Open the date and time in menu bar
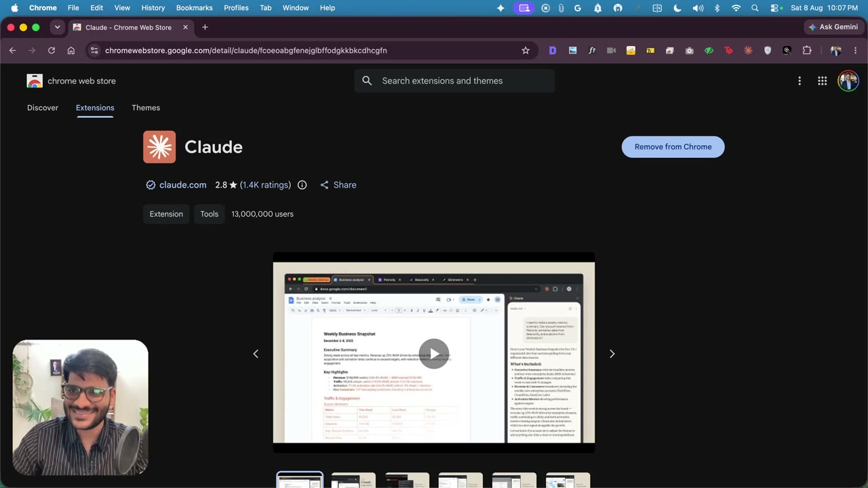The width and height of the screenshot is (868, 488). click(x=825, y=8)
